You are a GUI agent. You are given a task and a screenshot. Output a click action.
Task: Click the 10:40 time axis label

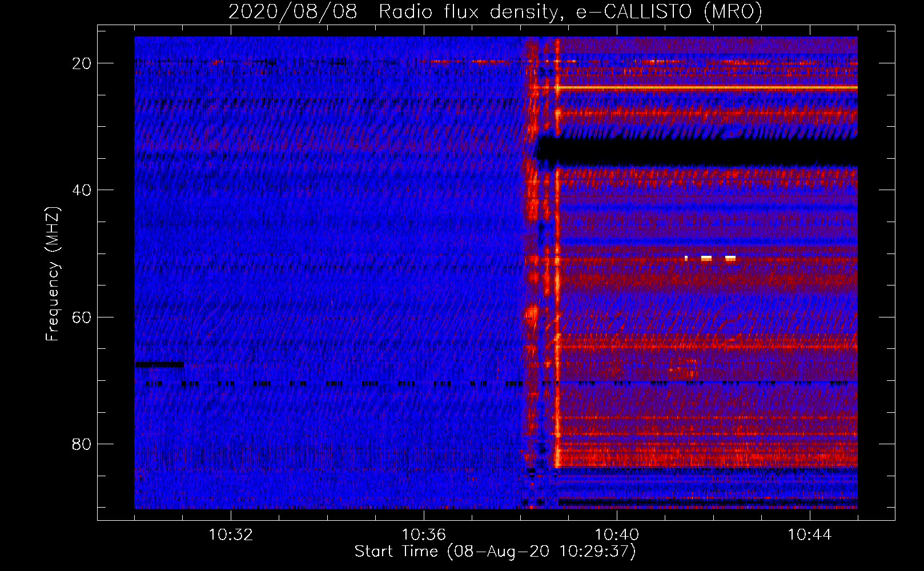point(617,535)
